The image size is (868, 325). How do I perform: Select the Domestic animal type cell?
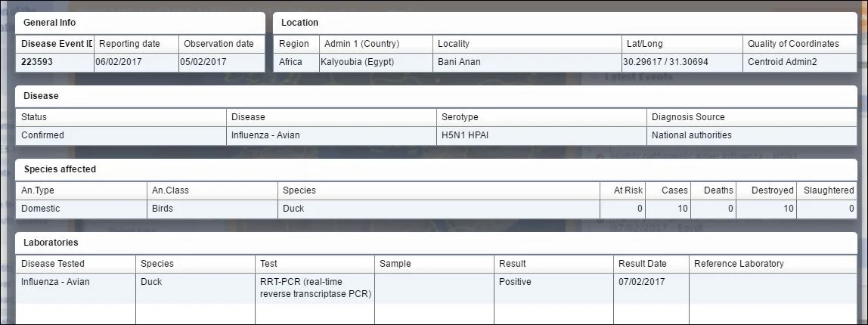pyautogui.click(x=82, y=209)
